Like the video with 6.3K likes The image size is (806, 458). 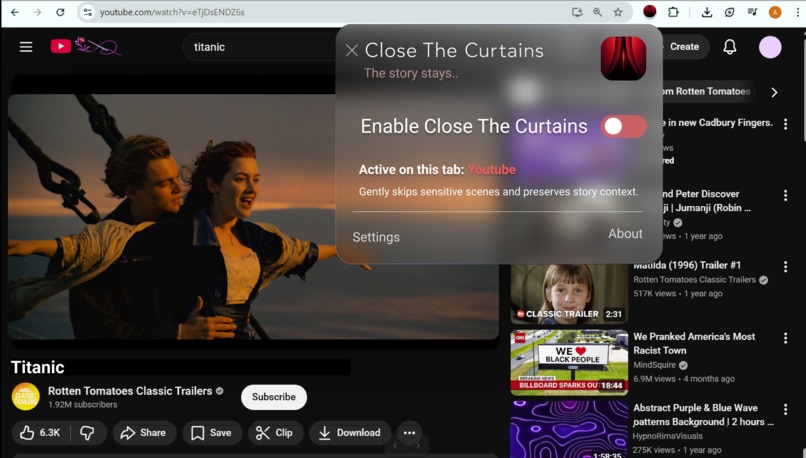[x=41, y=433]
